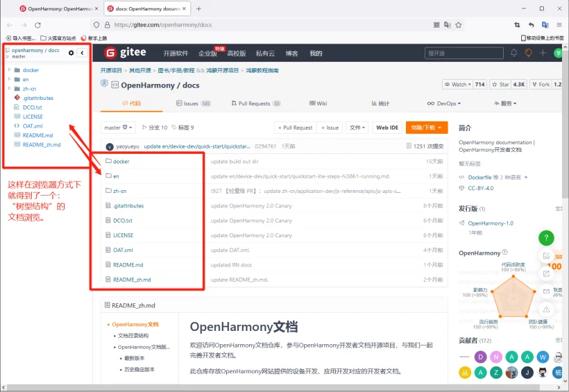Click the 1251 次提交 commits link
Screen dimensions: 569x392
click(x=425, y=146)
